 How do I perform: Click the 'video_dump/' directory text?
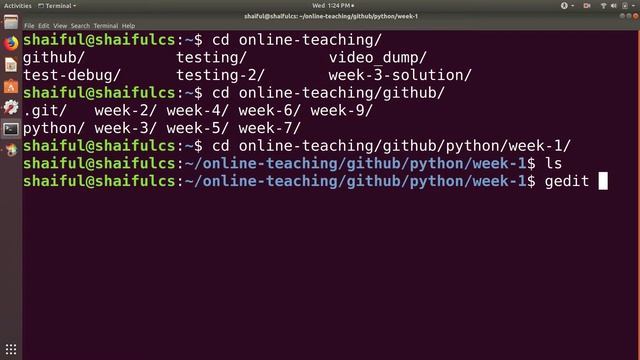coord(378,58)
